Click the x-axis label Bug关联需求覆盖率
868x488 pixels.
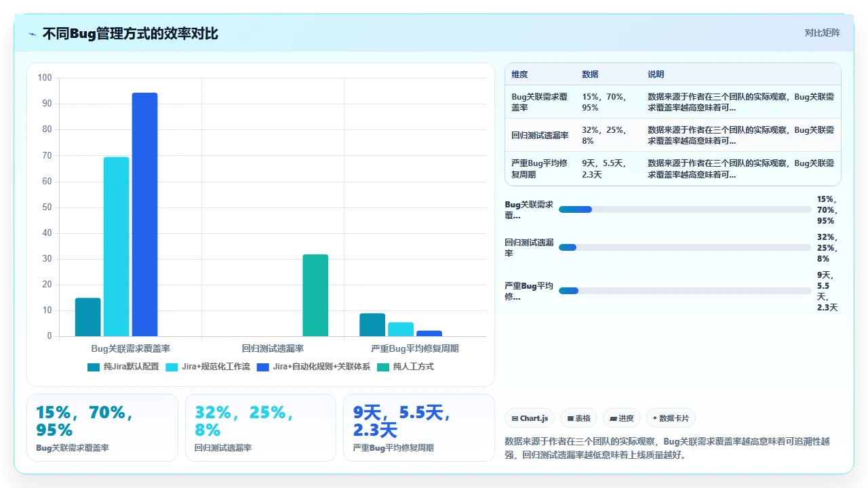click(130, 348)
